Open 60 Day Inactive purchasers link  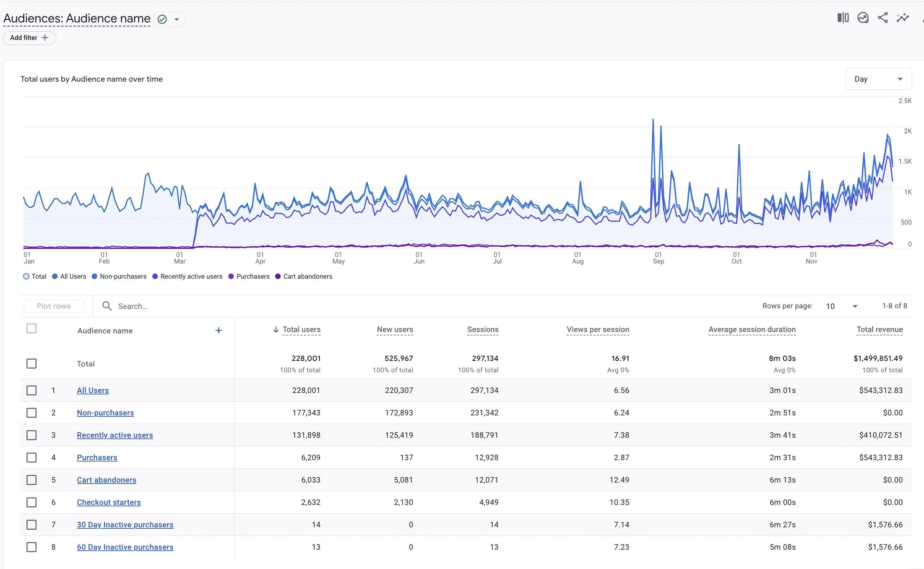(x=125, y=547)
